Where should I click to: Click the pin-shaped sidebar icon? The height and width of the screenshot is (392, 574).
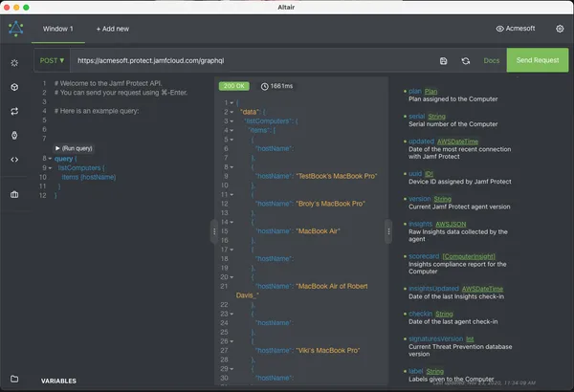tap(14, 136)
